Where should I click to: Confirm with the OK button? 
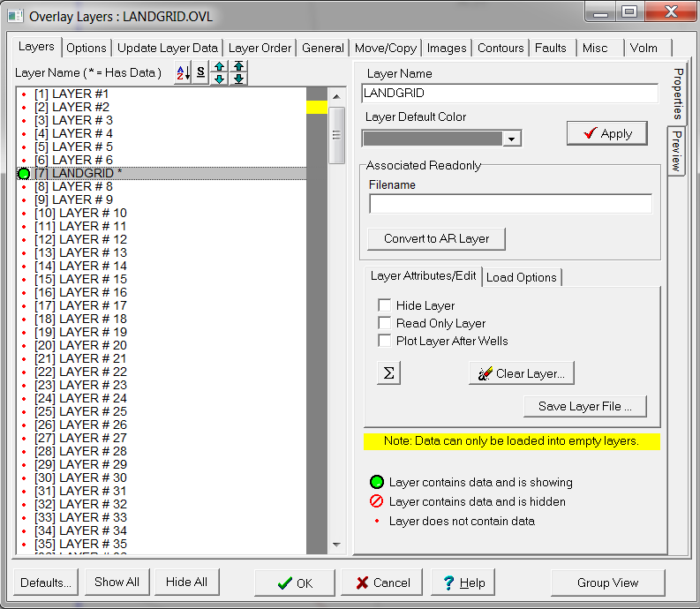295,583
